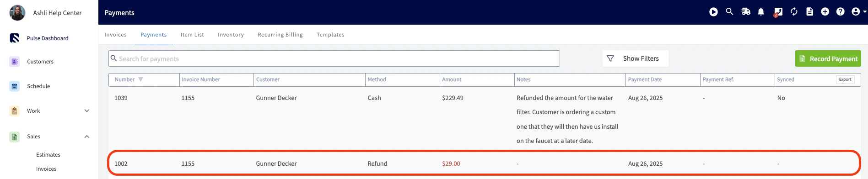Collapse the Sales menu chevron
868x179 pixels.
click(x=87, y=137)
